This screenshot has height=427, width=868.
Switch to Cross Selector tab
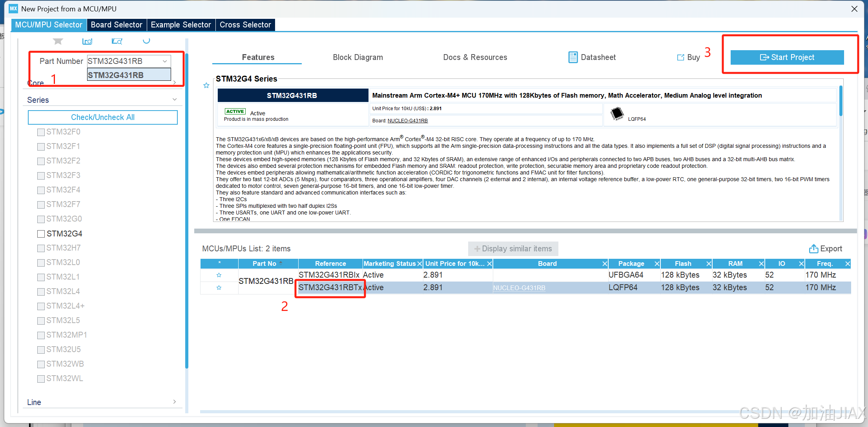click(x=245, y=25)
